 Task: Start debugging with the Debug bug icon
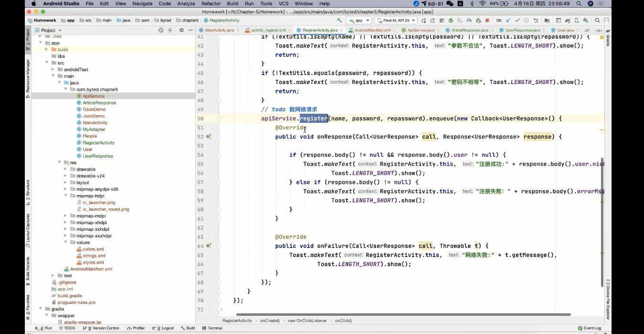(x=451, y=21)
